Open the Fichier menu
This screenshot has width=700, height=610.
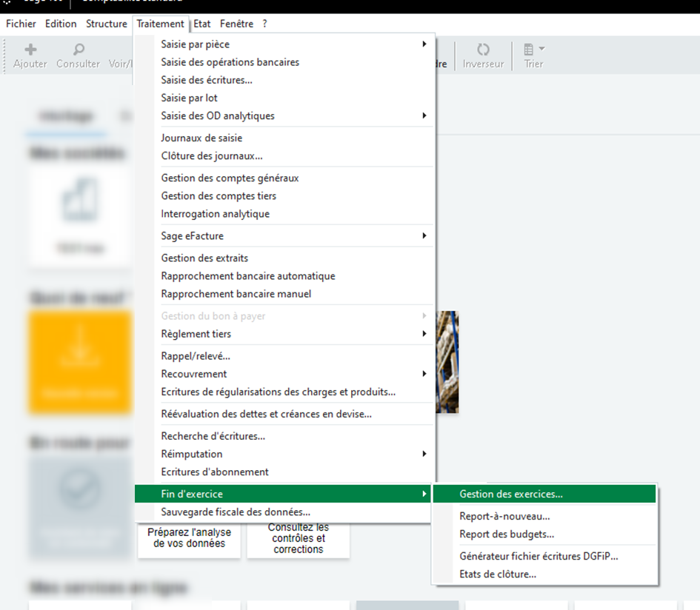pyautogui.click(x=21, y=24)
